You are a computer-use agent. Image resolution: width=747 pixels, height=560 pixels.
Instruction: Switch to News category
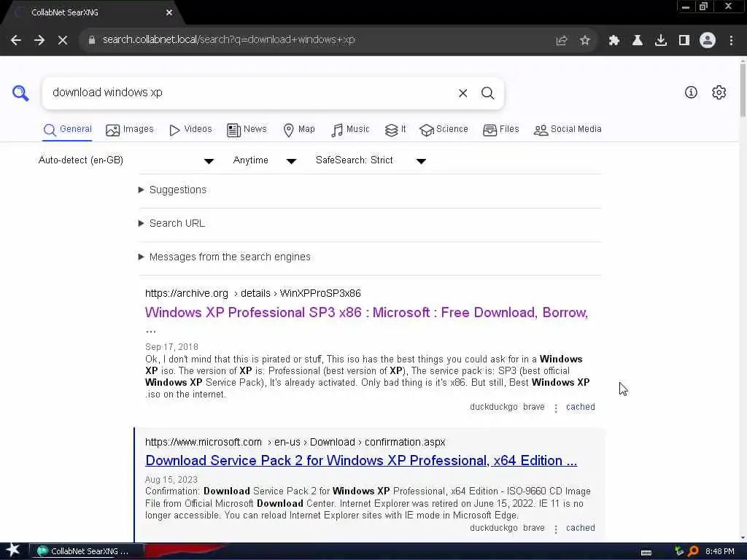pos(247,130)
